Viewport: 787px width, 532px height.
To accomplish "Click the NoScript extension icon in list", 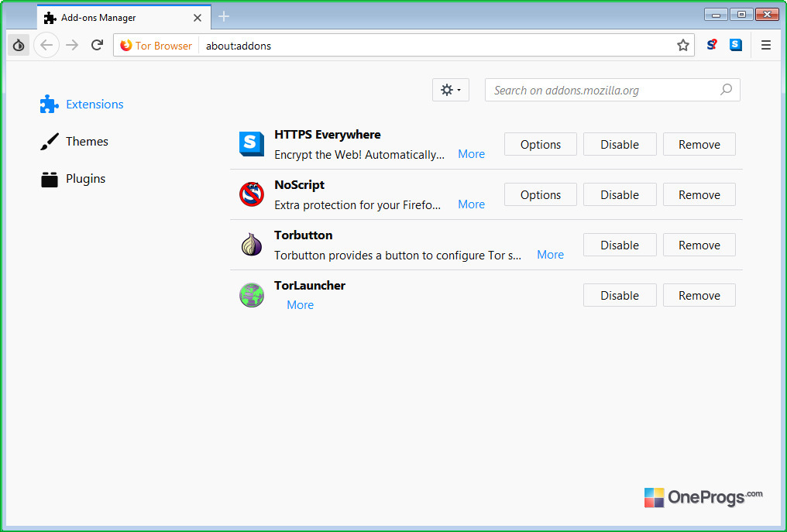I will (252, 194).
